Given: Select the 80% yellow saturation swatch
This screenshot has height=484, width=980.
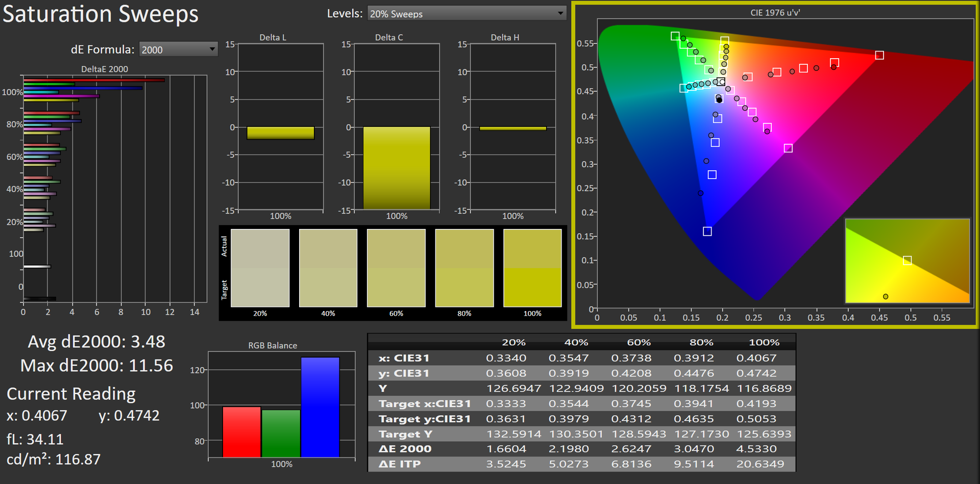Looking at the screenshot, I should click(x=464, y=268).
